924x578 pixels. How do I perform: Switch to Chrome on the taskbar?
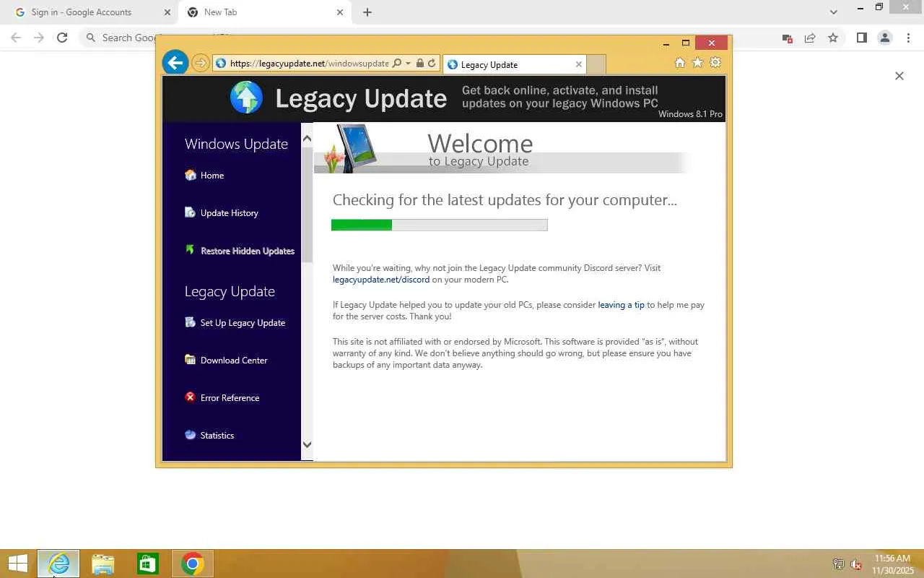click(193, 564)
